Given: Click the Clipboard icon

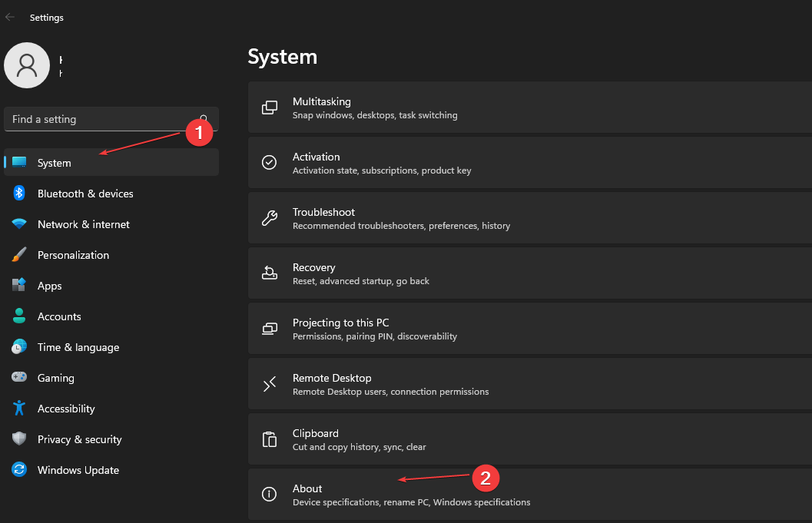Looking at the screenshot, I should 270,439.
